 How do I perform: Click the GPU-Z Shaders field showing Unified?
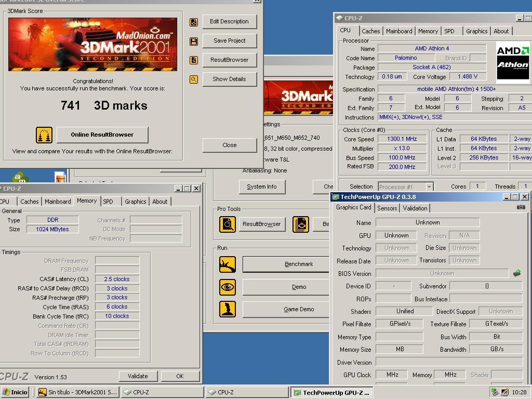[x=404, y=312]
